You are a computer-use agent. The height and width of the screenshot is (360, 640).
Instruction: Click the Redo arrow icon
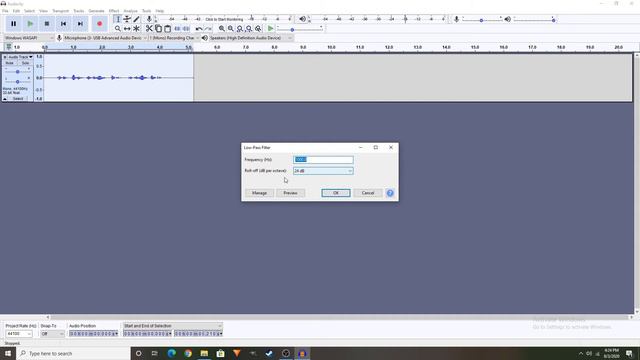click(208, 29)
